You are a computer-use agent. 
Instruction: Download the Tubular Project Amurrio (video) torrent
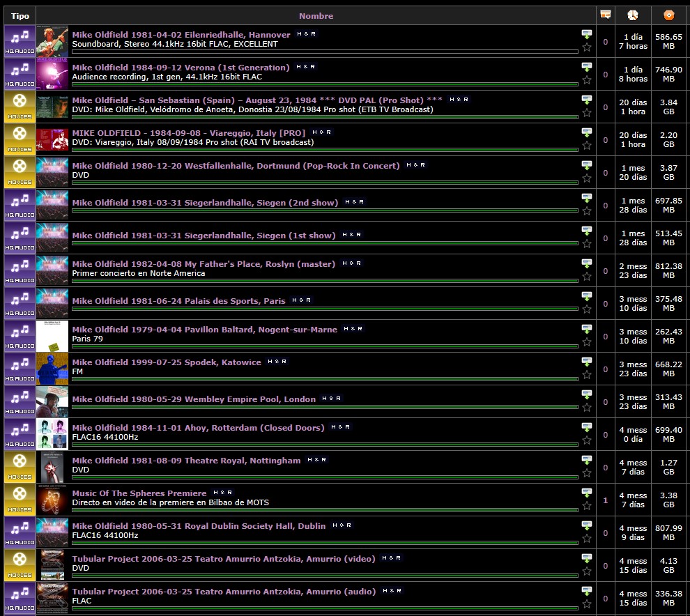click(587, 559)
